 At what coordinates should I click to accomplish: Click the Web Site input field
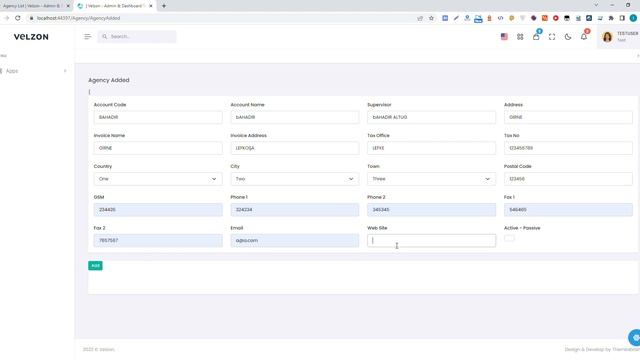click(x=431, y=240)
